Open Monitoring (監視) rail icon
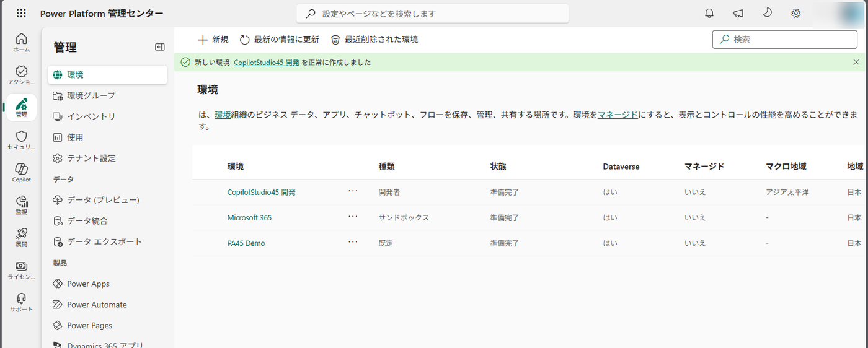 (x=21, y=205)
